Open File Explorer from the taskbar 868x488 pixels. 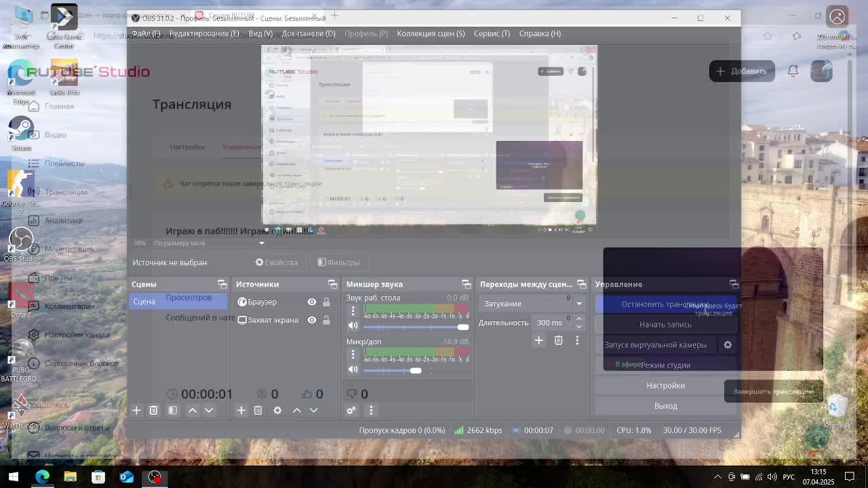[x=70, y=477]
